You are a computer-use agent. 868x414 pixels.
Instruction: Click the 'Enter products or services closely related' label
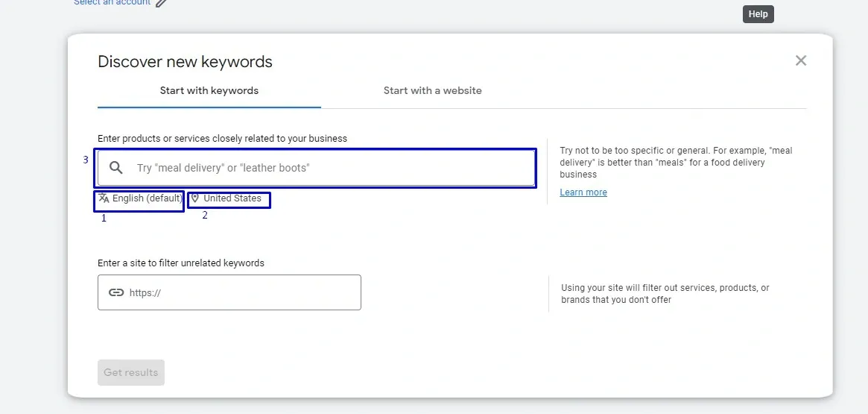pos(223,139)
